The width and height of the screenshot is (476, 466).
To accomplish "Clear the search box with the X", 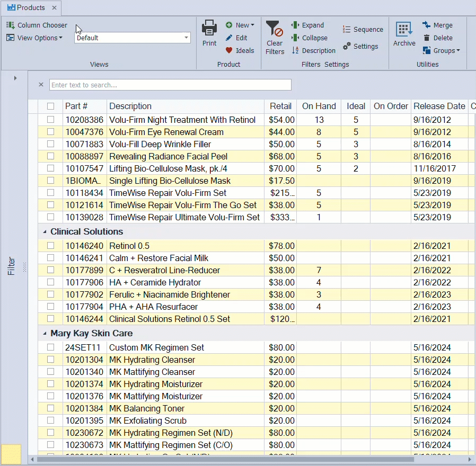I will pos(41,85).
